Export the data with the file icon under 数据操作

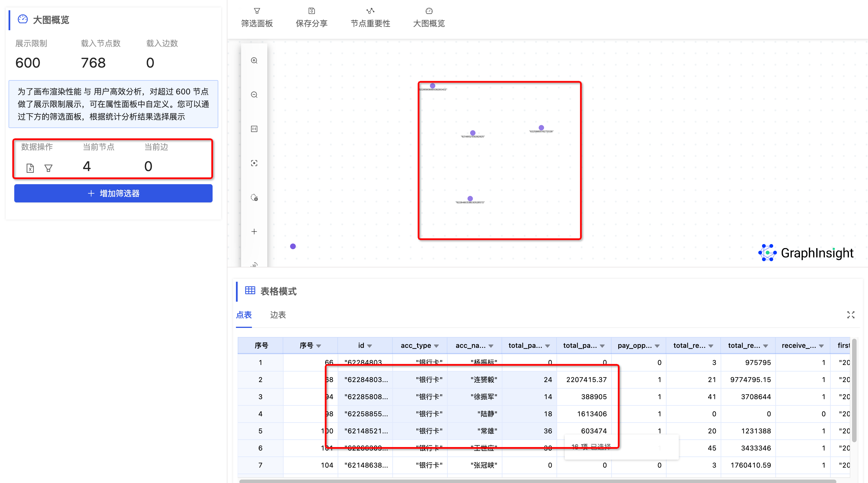[30, 168]
